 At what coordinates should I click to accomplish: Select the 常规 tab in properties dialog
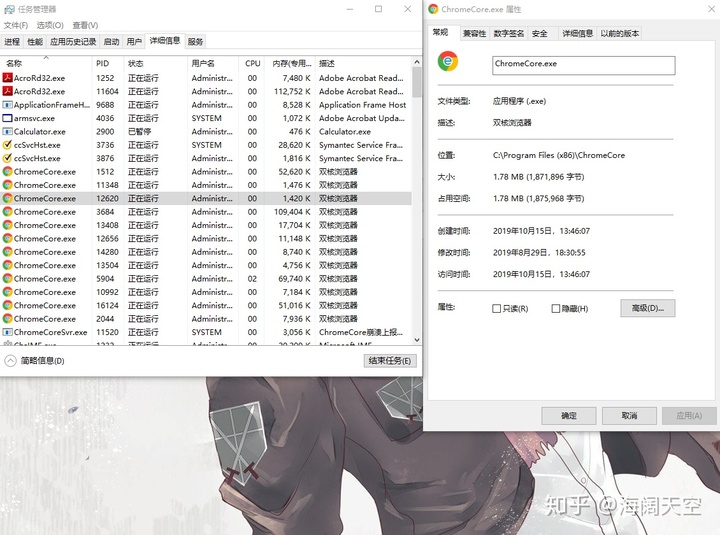tap(440, 32)
